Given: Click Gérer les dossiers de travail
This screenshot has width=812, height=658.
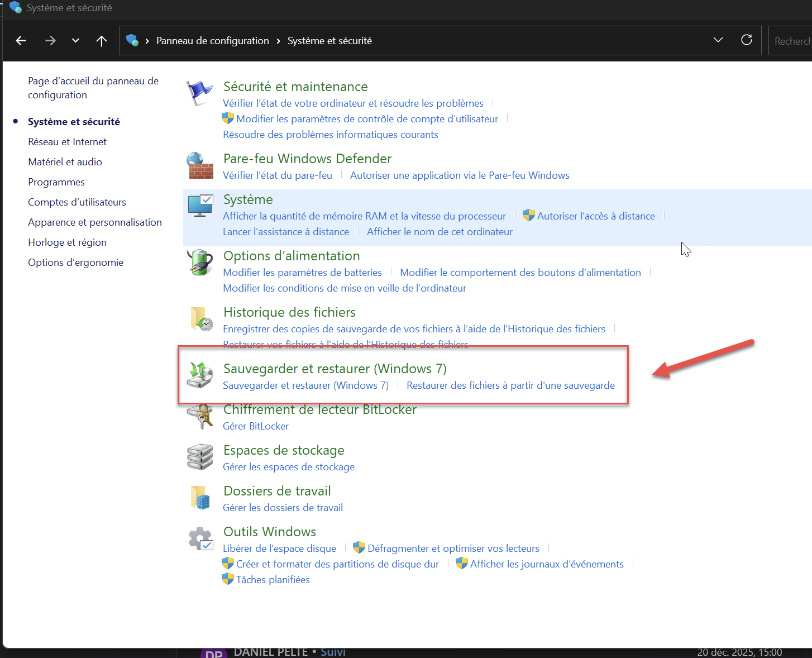Looking at the screenshot, I should pyautogui.click(x=283, y=508).
